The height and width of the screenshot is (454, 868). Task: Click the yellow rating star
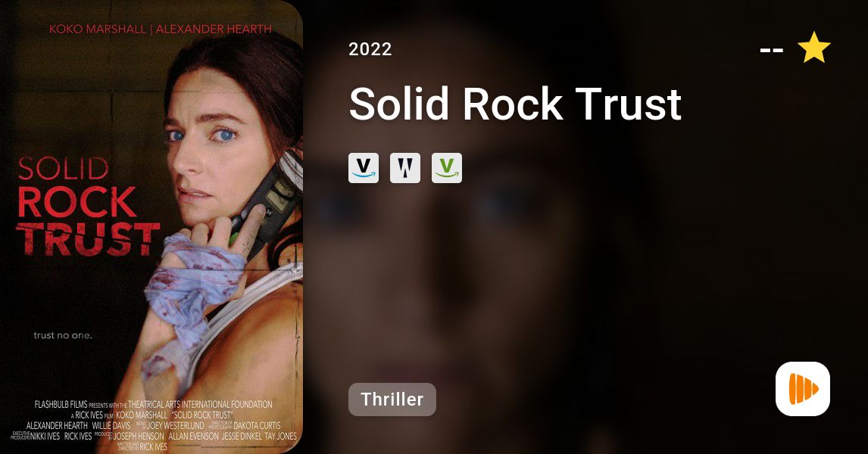[x=813, y=48]
